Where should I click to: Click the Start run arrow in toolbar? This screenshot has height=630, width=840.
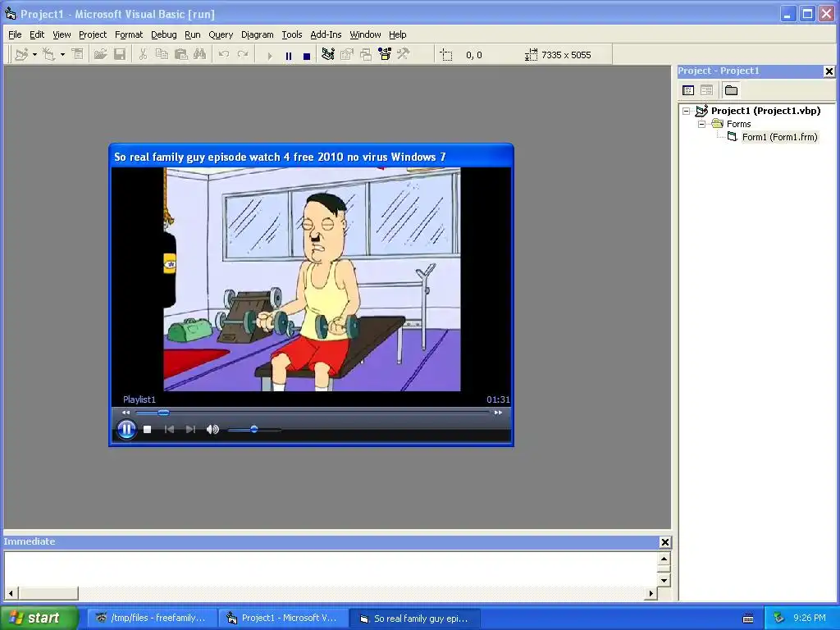(x=269, y=56)
